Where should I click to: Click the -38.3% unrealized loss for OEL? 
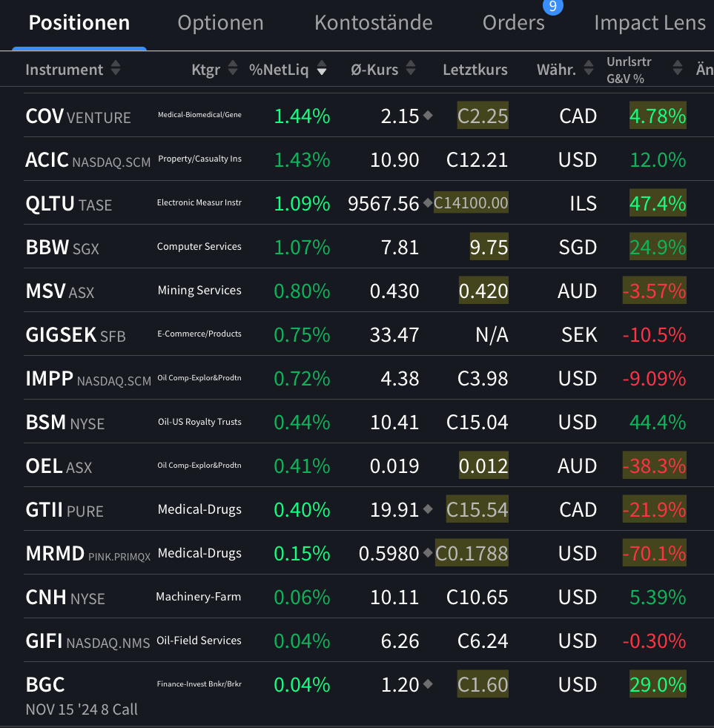[655, 466]
